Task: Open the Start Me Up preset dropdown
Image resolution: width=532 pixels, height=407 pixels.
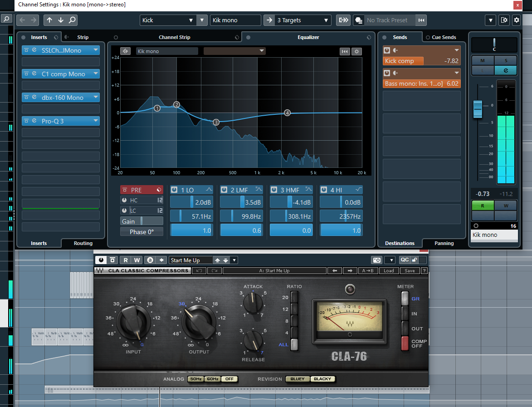Action: pyautogui.click(x=234, y=260)
